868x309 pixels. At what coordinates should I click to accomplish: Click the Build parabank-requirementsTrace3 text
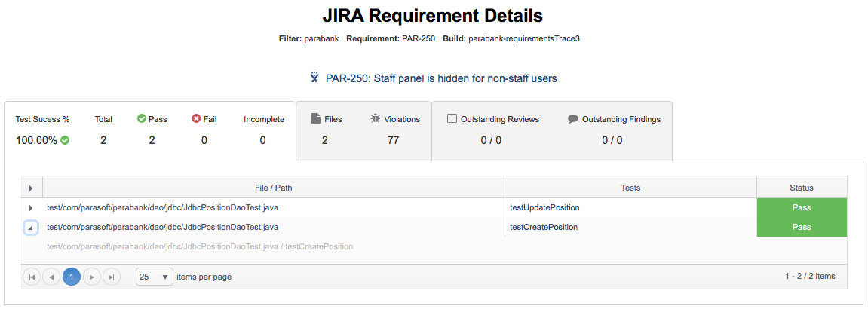pos(511,40)
